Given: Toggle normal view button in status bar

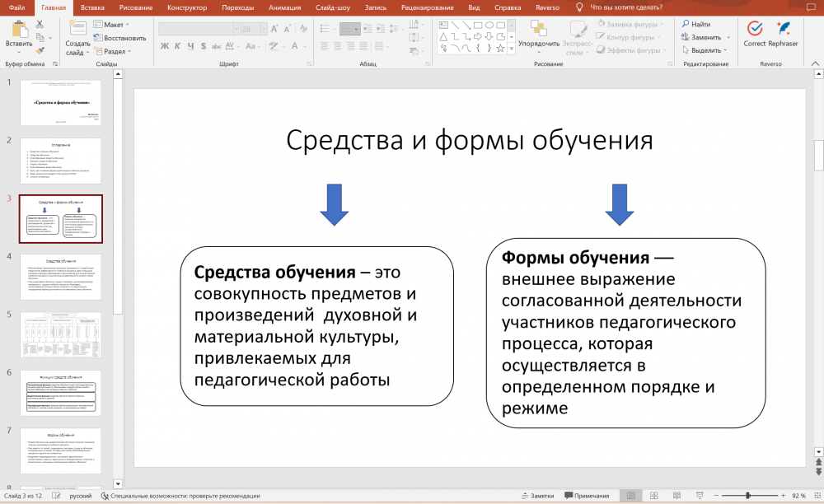Looking at the screenshot, I should coord(630,496).
